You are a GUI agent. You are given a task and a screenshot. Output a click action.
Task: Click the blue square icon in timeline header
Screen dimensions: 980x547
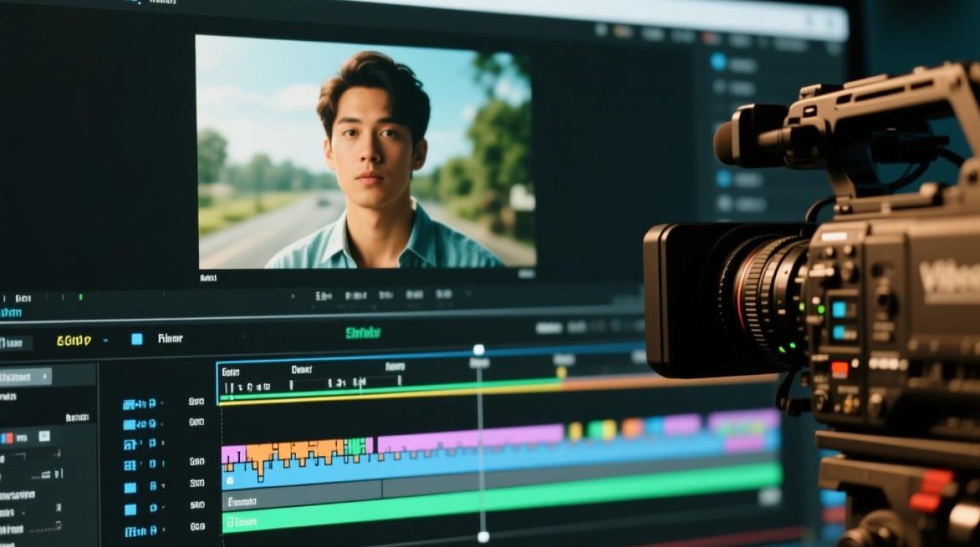136,339
